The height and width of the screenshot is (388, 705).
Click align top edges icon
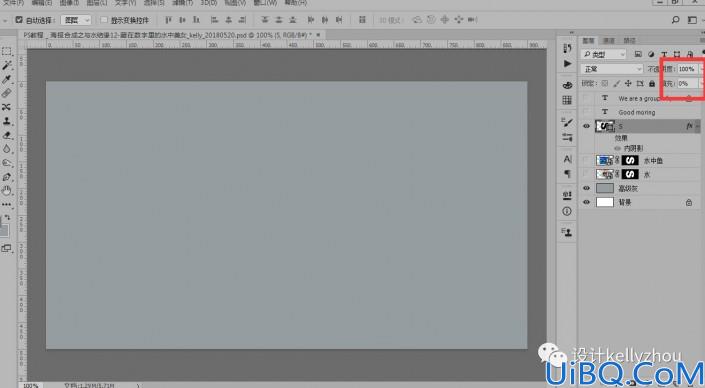coord(168,20)
